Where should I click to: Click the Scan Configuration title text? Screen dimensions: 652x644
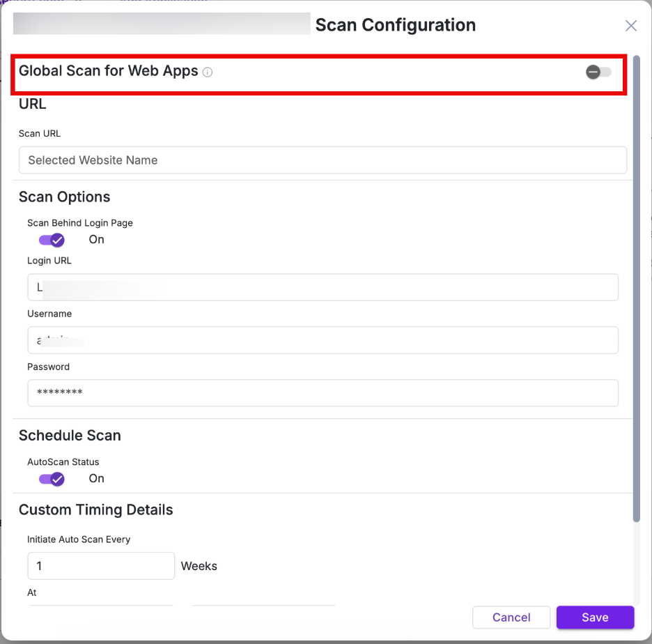click(x=396, y=25)
